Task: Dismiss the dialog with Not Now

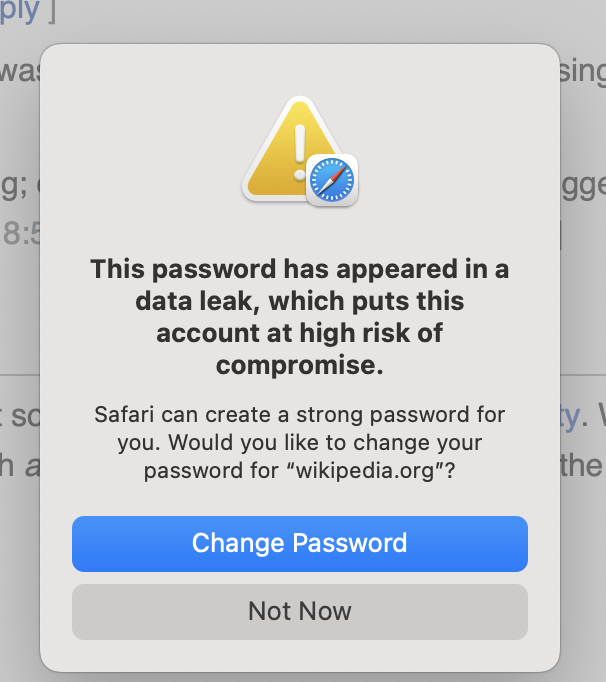Action: pos(300,612)
